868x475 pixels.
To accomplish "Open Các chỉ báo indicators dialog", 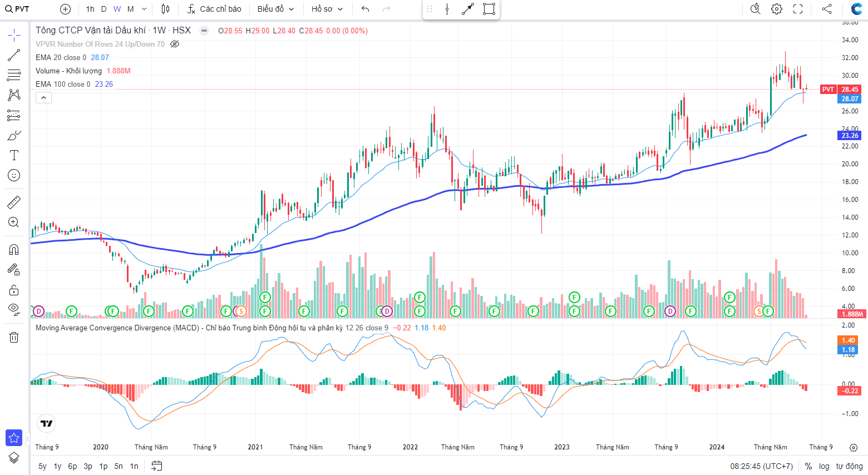I will click(214, 9).
